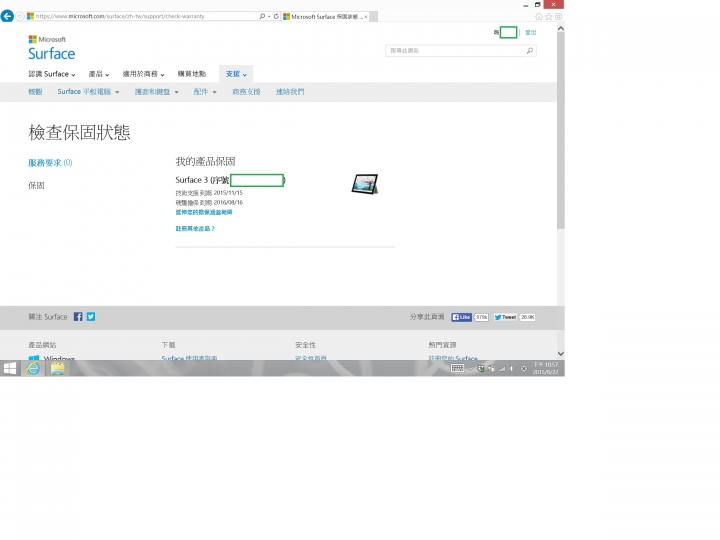Open the 商務支援 sub-tab
Screen dimensions: 720x540
[x=246, y=92]
